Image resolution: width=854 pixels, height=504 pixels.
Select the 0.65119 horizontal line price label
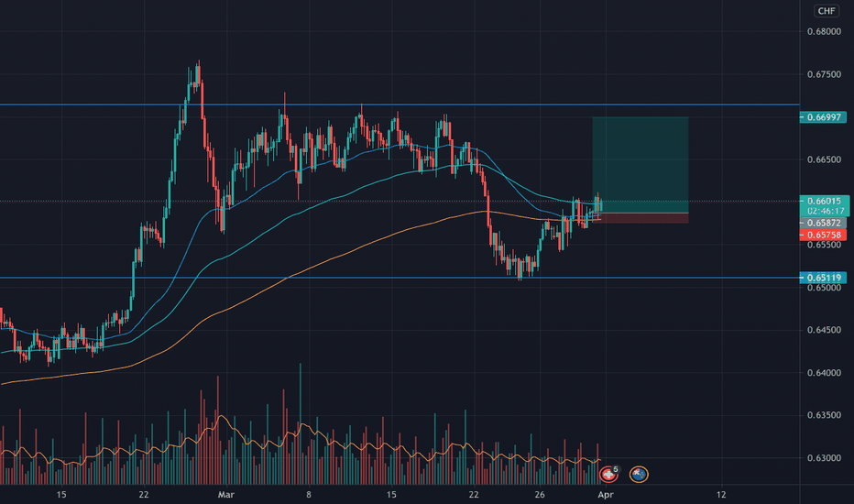(823, 278)
